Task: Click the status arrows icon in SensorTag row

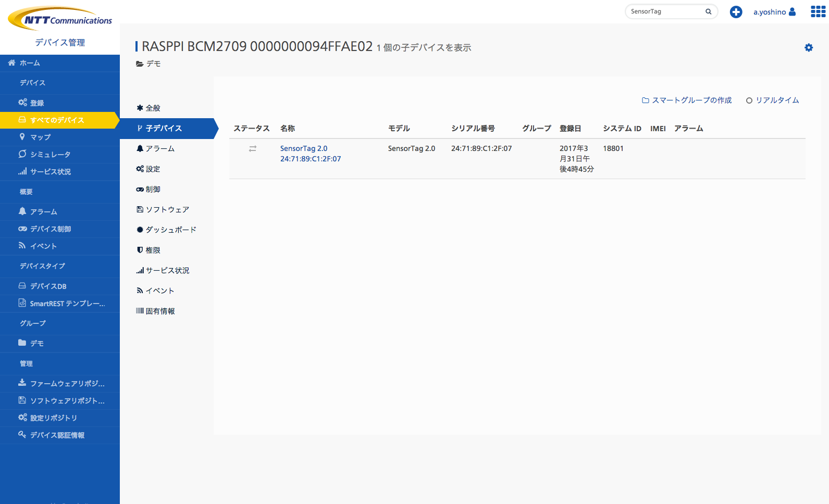Action: click(x=253, y=148)
